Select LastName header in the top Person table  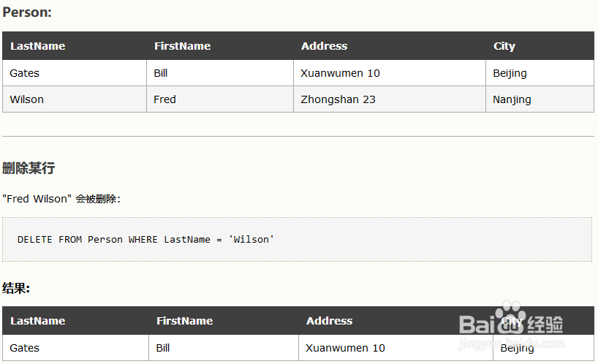[38, 46]
